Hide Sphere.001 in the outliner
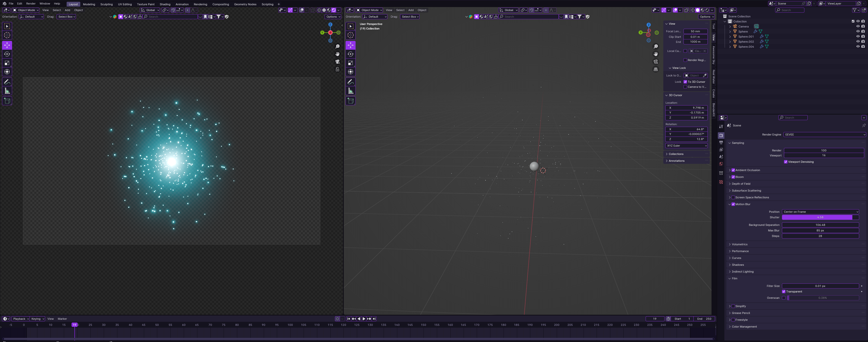This screenshot has width=868, height=342. [x=858, y=36]
